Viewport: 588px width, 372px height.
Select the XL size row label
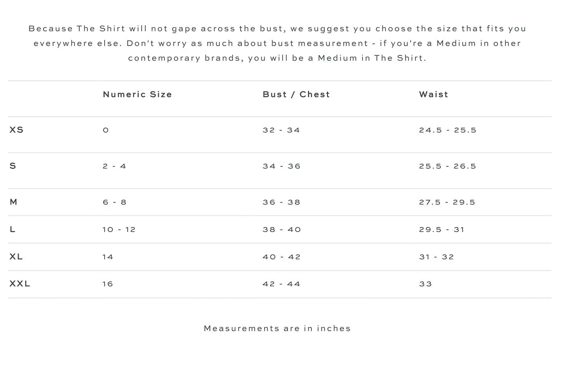click(16, 256)
